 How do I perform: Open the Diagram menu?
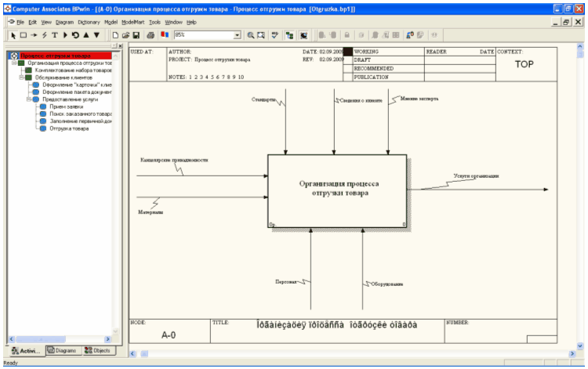64,23
